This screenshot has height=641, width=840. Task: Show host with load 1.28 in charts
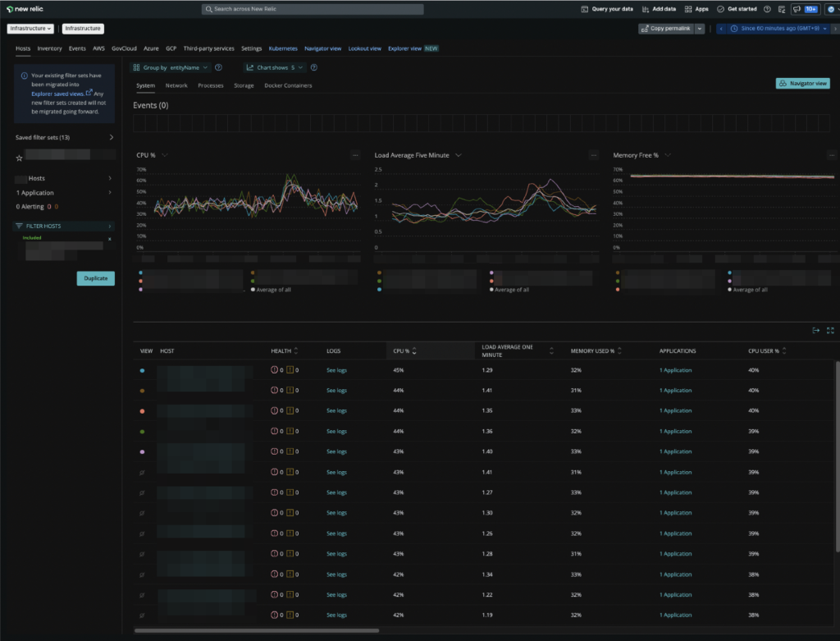(x=142, y=554)
